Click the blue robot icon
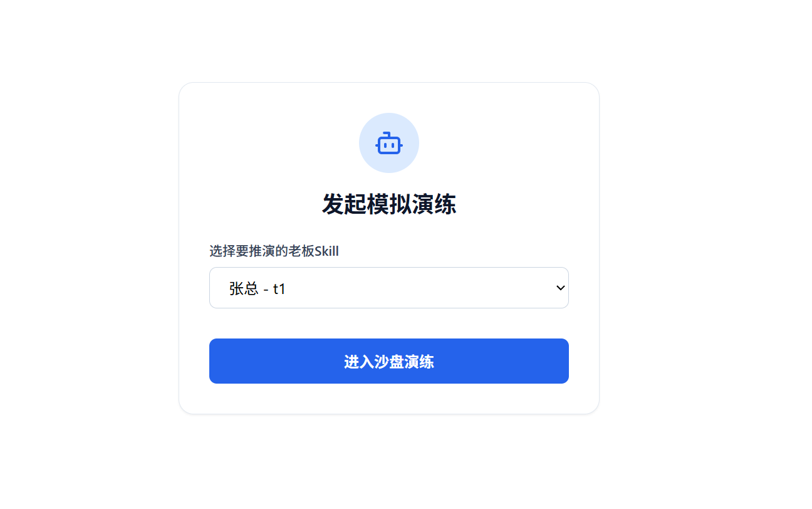The image size is (812, 509). pos(389,143)
